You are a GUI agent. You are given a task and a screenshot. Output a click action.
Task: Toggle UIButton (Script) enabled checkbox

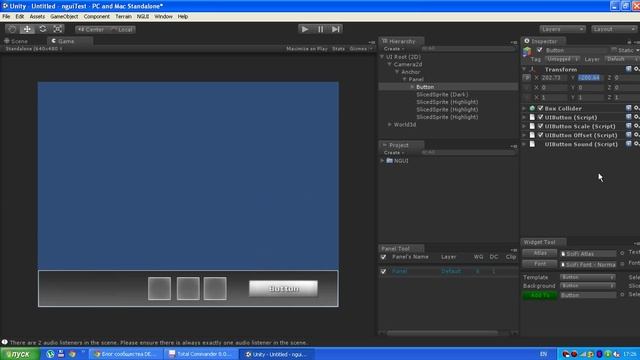point(540,118)
